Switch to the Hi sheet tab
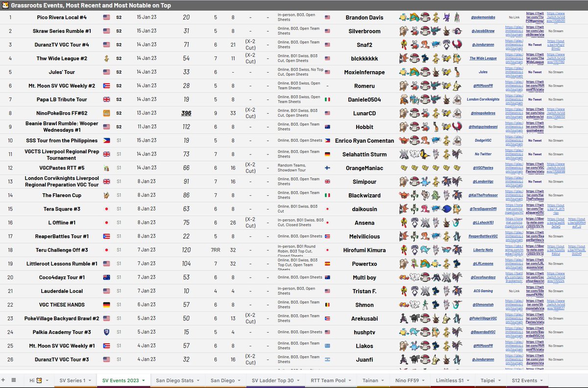Screen dimensions: 588x388 pyautogui.click(x=36, y=381)
